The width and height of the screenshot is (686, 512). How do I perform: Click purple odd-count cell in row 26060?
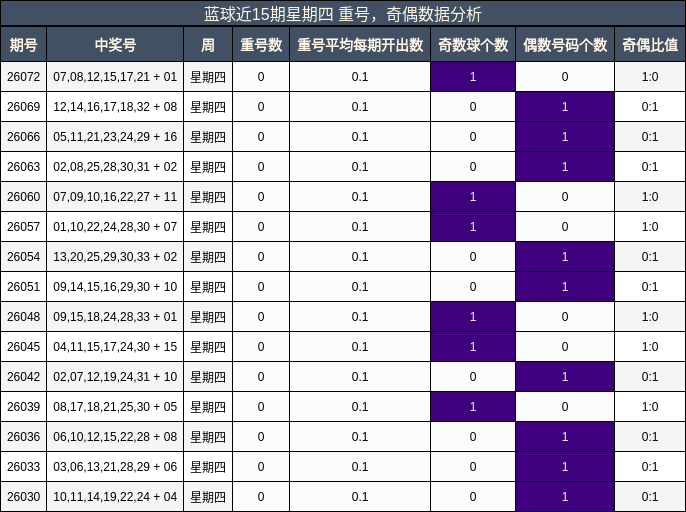pos(473,196)
